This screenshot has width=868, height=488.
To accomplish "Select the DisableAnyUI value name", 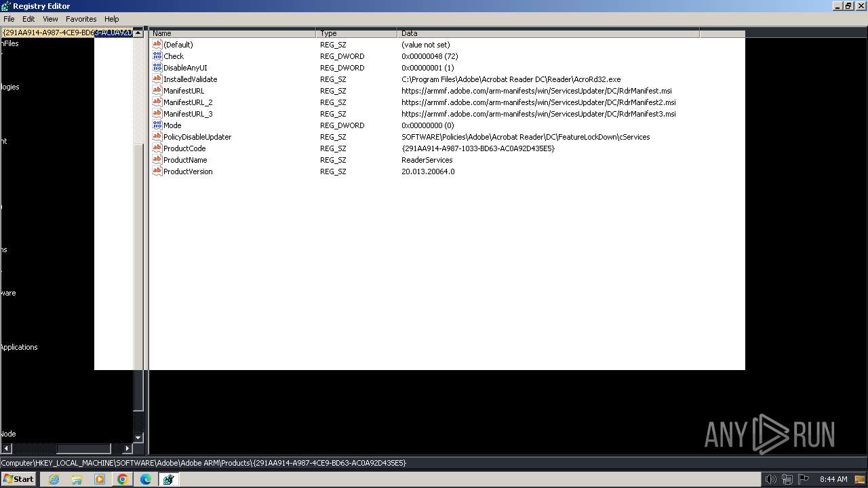I will pyautogui.click(x=185, y=68).
